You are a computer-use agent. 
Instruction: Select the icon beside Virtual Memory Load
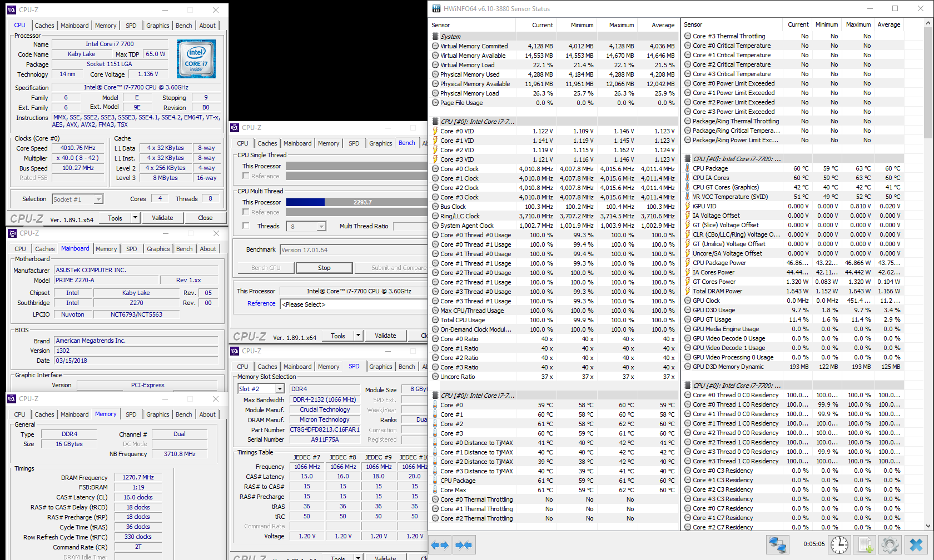tap(435, 65)
